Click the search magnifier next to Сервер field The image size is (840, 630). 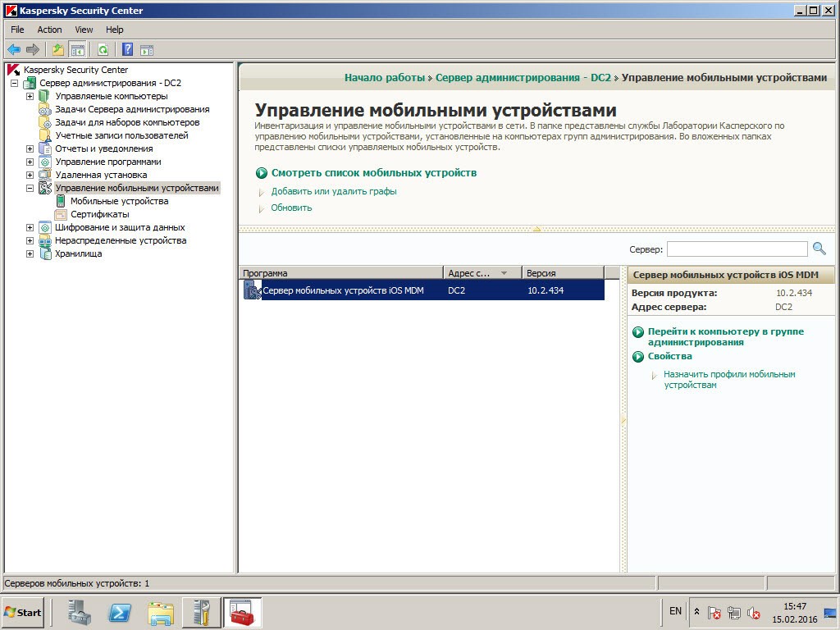(819, 249)
